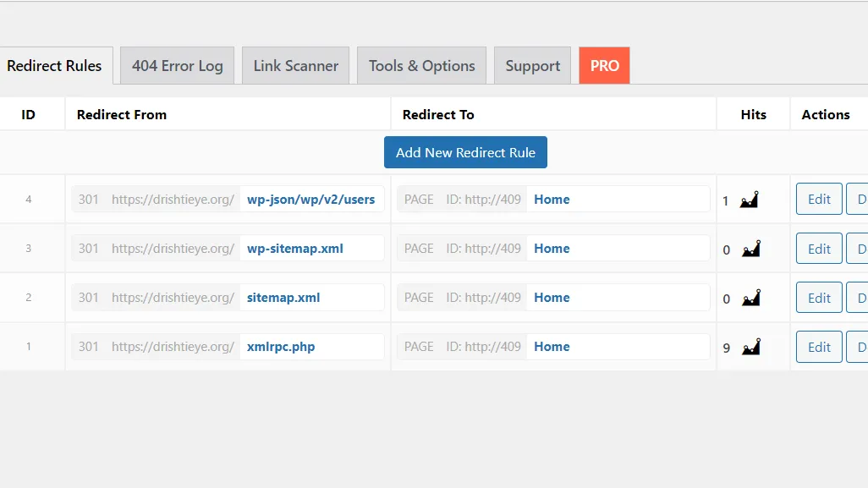Open Home destination link for rule 4
The image size is (868, 488).
[x=552, y=200]
